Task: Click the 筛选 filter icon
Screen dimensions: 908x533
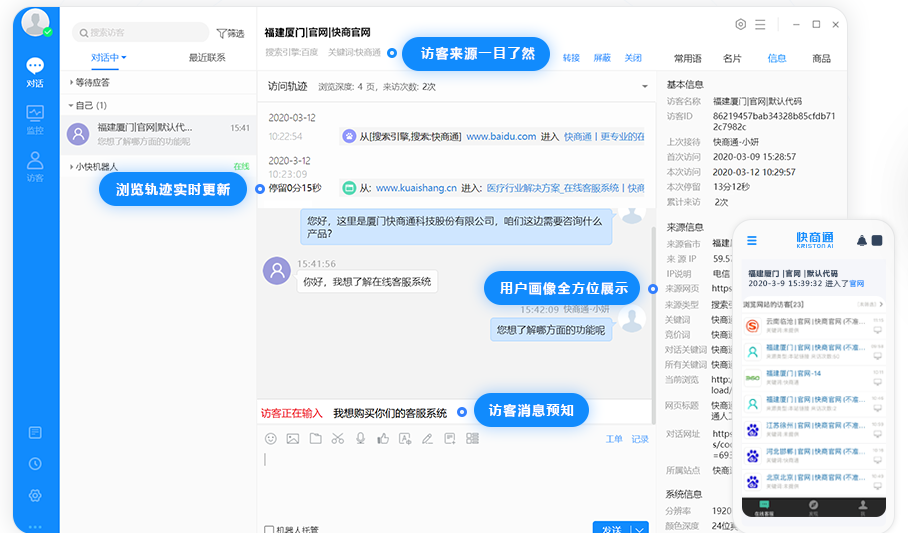Action: coord(230,33)
